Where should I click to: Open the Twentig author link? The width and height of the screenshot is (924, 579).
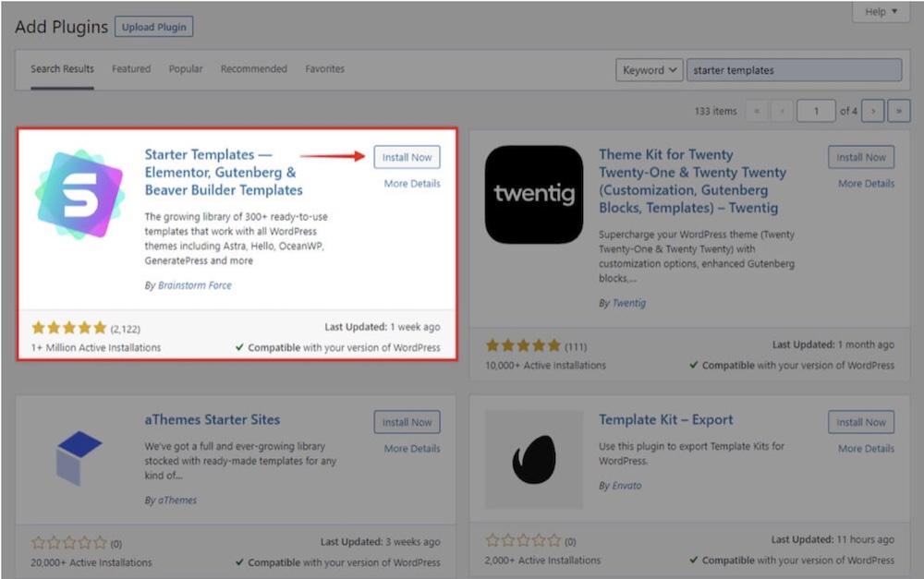pos(628,303)
